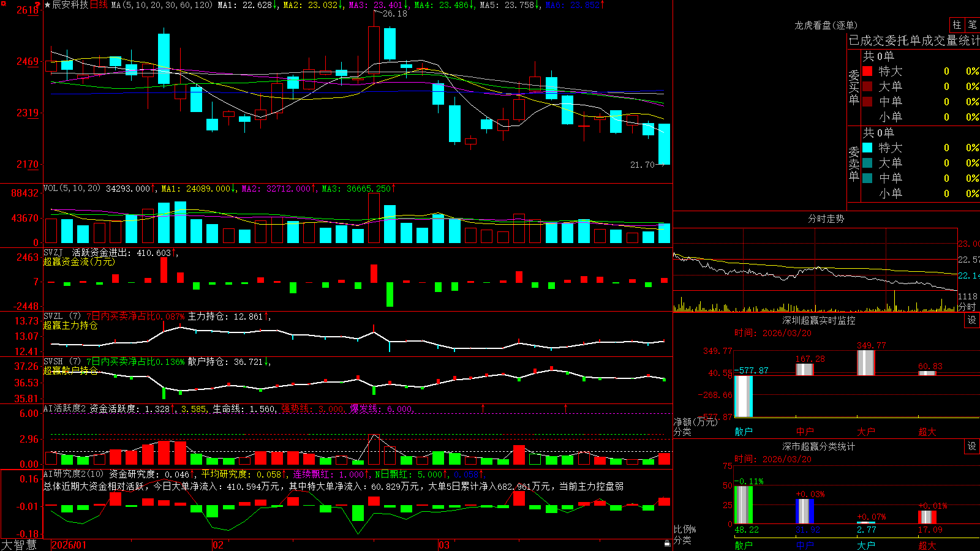Select the 02 month marker on timeline
This screenshot has width=980, height=551.
[x=218, y=545]
